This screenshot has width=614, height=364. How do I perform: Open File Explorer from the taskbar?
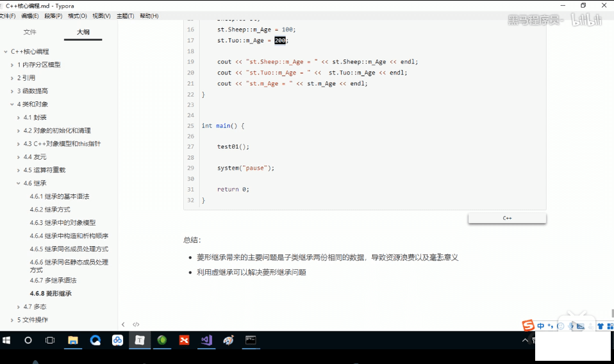point(73,340)
